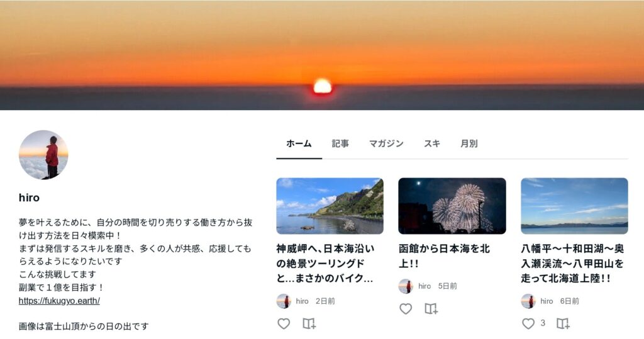Open article title 八幡平〜十和田湖〜奥入瀬渓流
This screenshot has height=339, width=644.
(572, 264)
